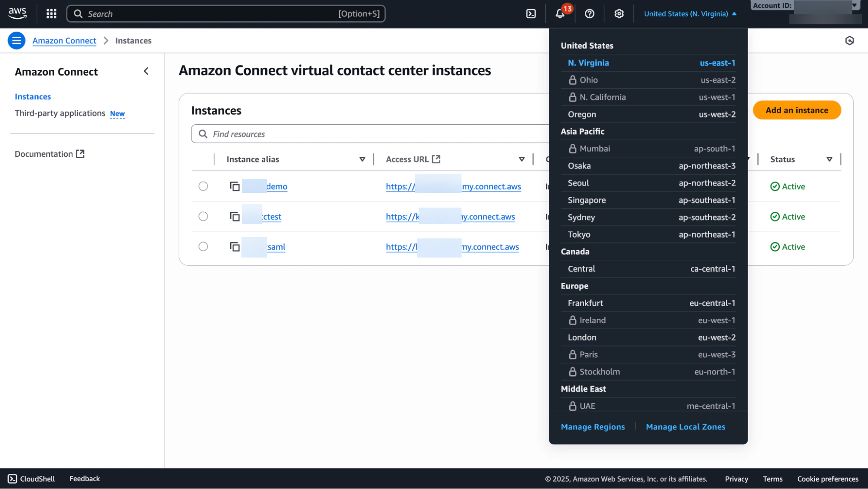The height and width of the screenshot is (489, 868).
Task: Select the radio button for the saml instance
Action: click(203, 246)
